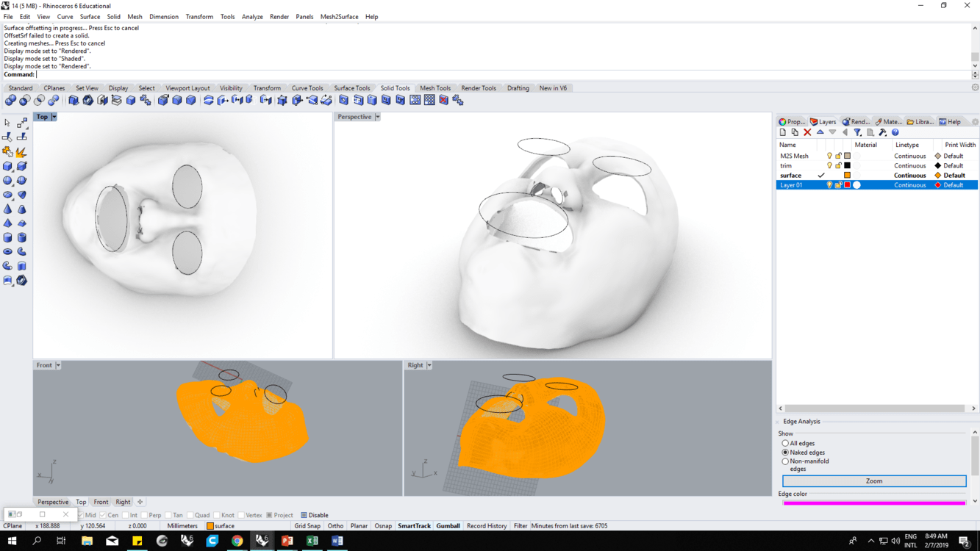
Task: Select the Boolean Union tool icon
Action: pyautogui.click(x=10, y=100)
